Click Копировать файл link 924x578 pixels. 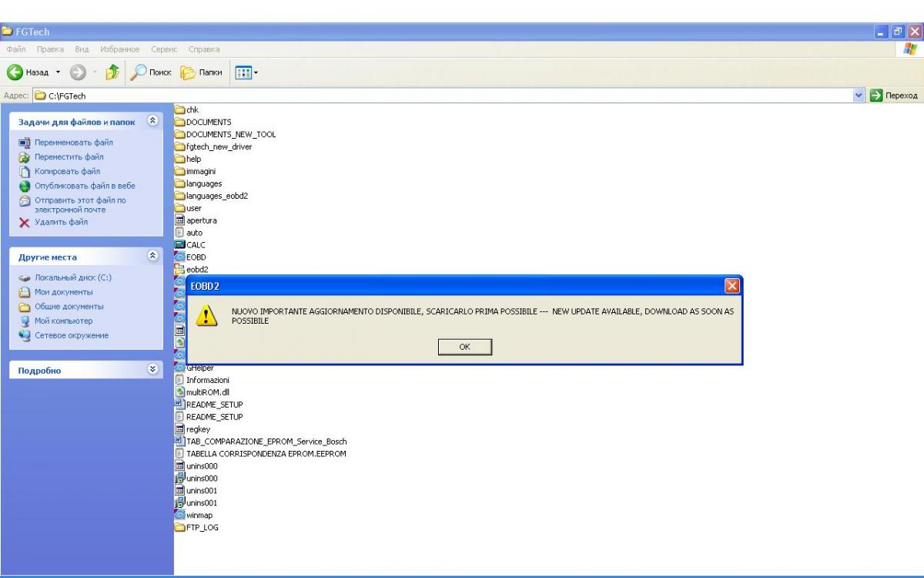67,171
